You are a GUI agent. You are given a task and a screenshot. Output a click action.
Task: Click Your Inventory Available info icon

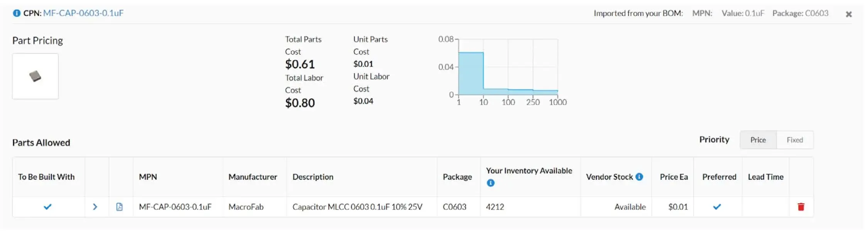coord(491,183)
